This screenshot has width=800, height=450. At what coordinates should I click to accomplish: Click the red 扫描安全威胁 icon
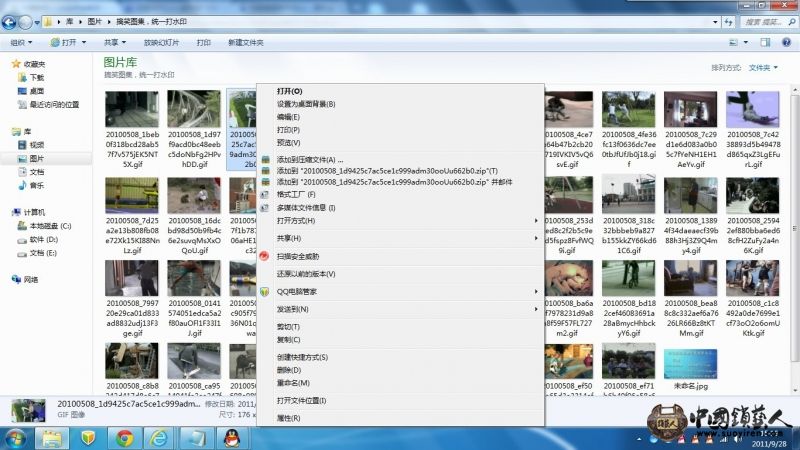point(264,256)
